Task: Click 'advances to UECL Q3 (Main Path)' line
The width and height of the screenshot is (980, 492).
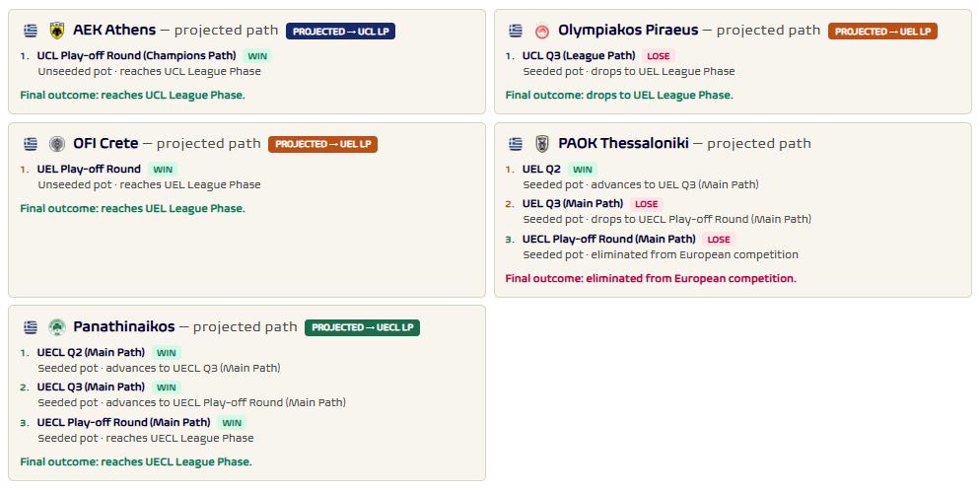Action: (159, 368)
